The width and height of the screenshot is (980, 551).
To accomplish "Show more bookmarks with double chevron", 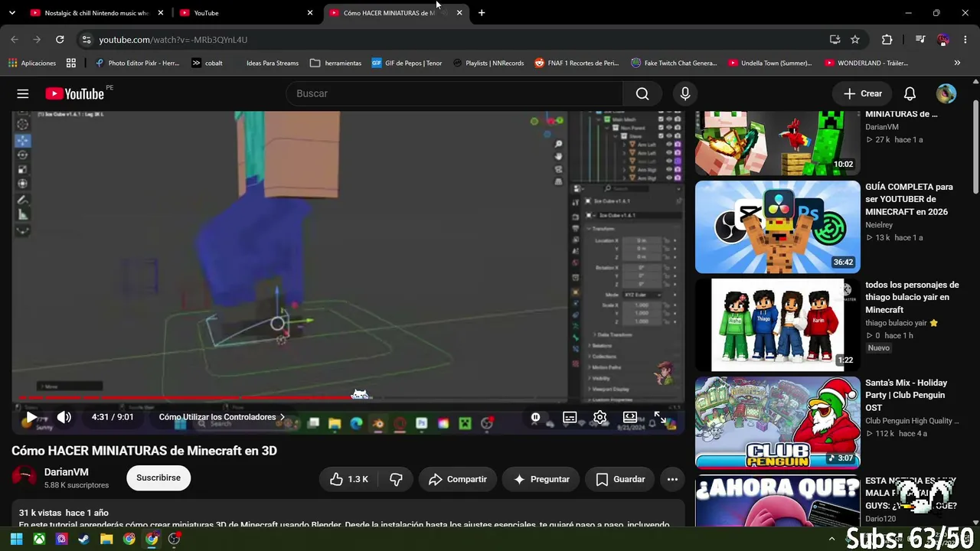I will [x=957, y=63].
